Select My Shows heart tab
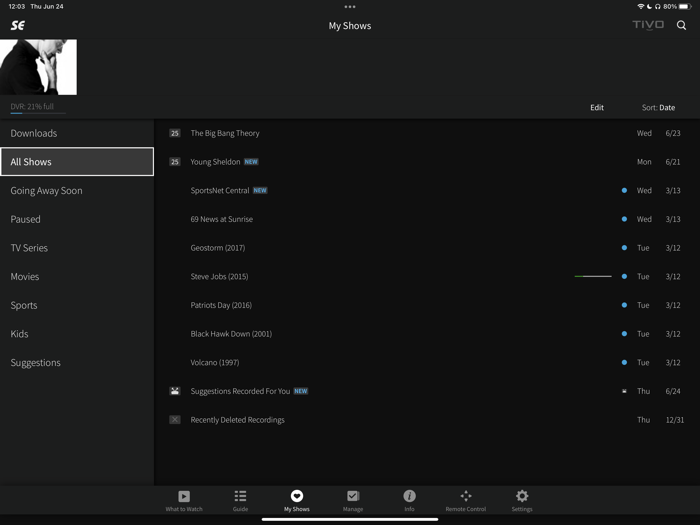This screenshot has width=700, height=525. click(x=297, y=500)
